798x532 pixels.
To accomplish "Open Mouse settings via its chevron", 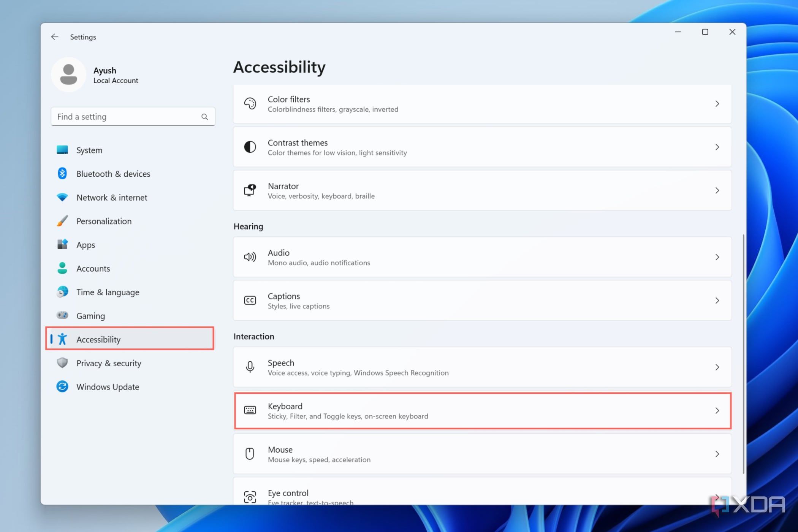I will coord(717,454).
